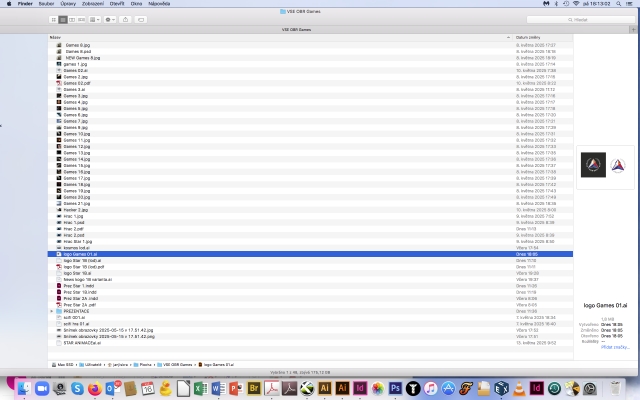Expand the PREZENTACE folder disclosure triangle

52,311
